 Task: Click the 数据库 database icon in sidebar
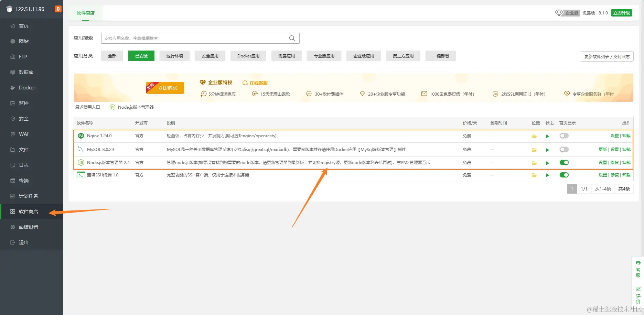(x=13, y=72)
